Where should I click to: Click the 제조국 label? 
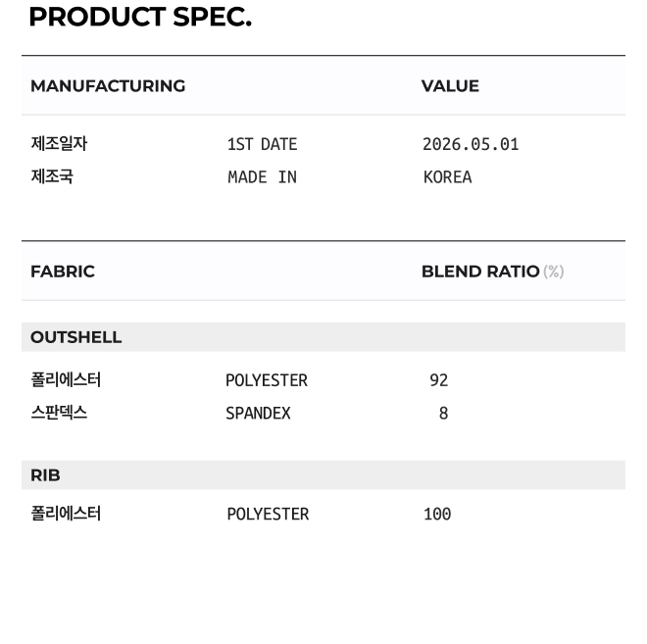[52, 176]
